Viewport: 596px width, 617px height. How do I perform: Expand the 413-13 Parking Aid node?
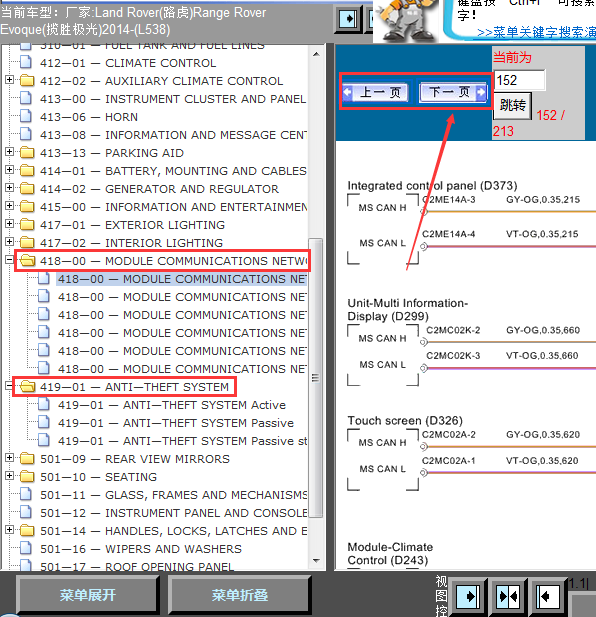point(9,152)
